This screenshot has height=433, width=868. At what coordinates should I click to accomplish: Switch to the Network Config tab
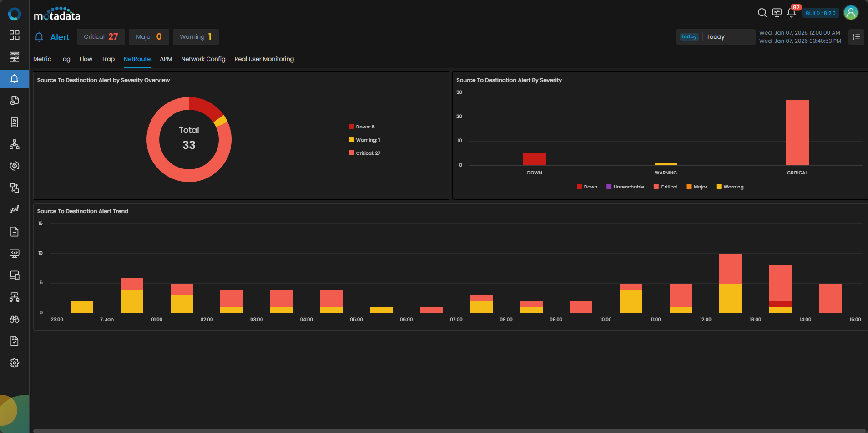tap(203, 59)
